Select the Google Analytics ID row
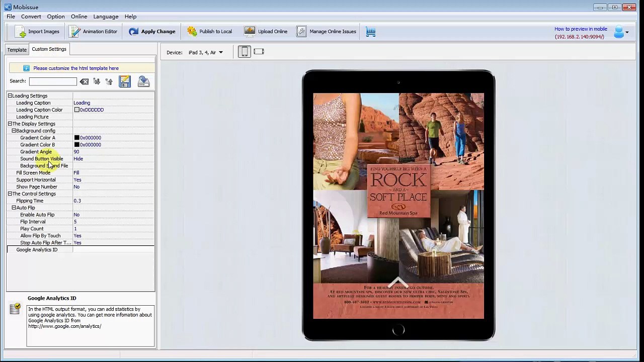644x362 pixels. [80, 250]
